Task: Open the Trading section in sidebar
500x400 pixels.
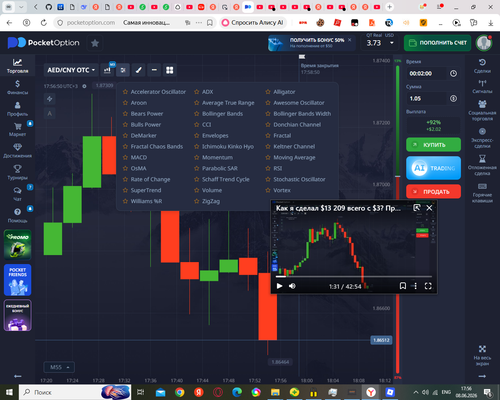Action: tap(17, 66)
